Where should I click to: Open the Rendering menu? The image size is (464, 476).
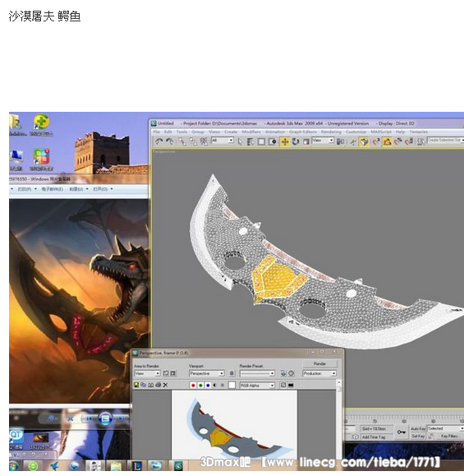tap(331, 132)
